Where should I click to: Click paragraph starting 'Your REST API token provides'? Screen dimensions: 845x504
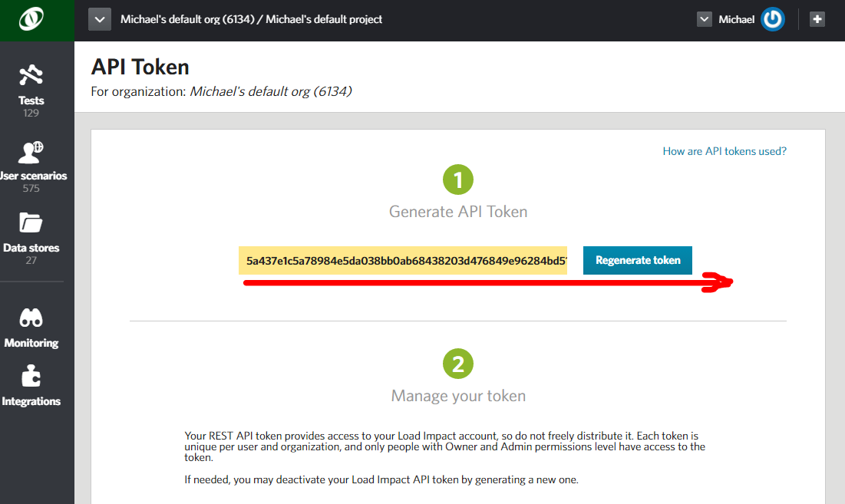(444, 446)
